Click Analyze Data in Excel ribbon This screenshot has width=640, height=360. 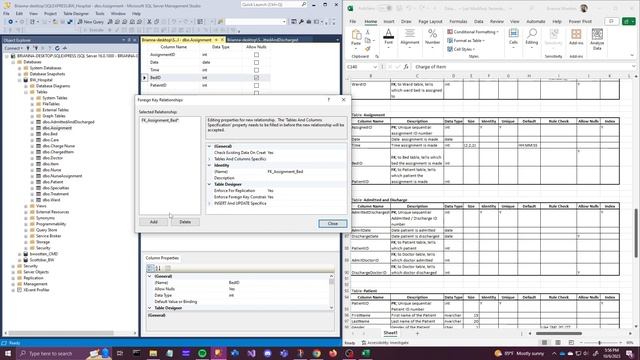coord(597,39)
